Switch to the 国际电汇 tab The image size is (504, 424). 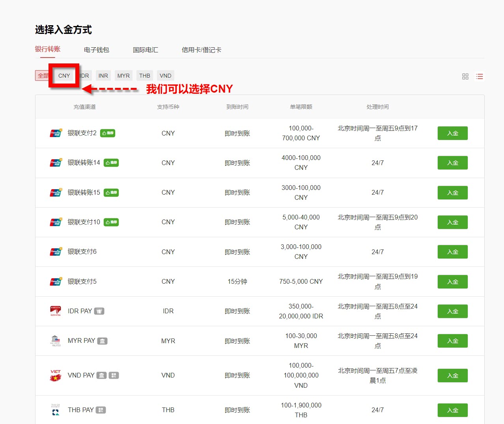click(x=146, y=50)
